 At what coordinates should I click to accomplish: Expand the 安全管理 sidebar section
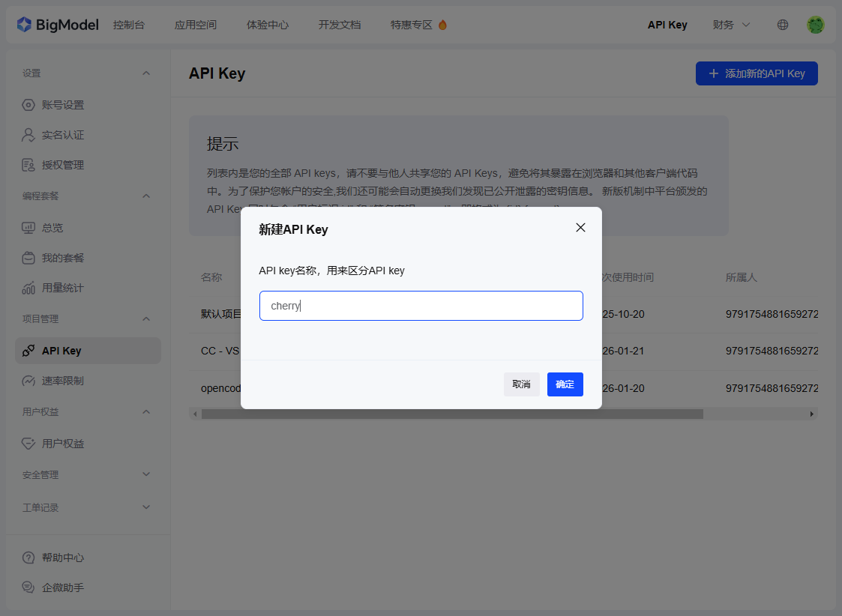click(146, 474)
